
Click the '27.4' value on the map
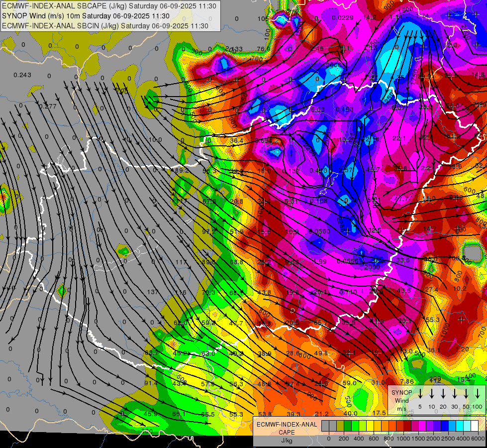(x=431, y=289)
